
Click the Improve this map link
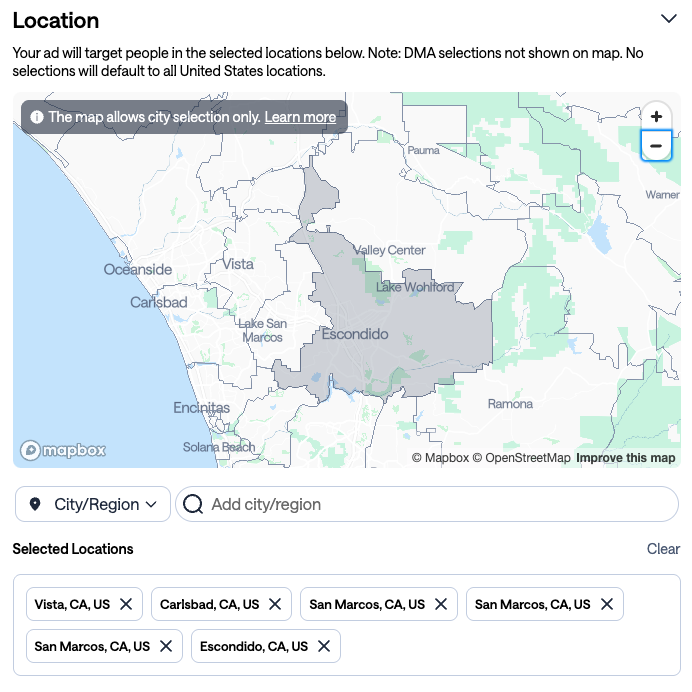[x=625, y=458]
